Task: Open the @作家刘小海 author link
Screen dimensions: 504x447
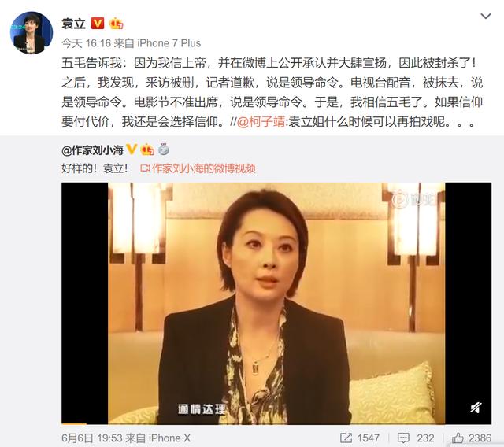Action: coord(93,150)
